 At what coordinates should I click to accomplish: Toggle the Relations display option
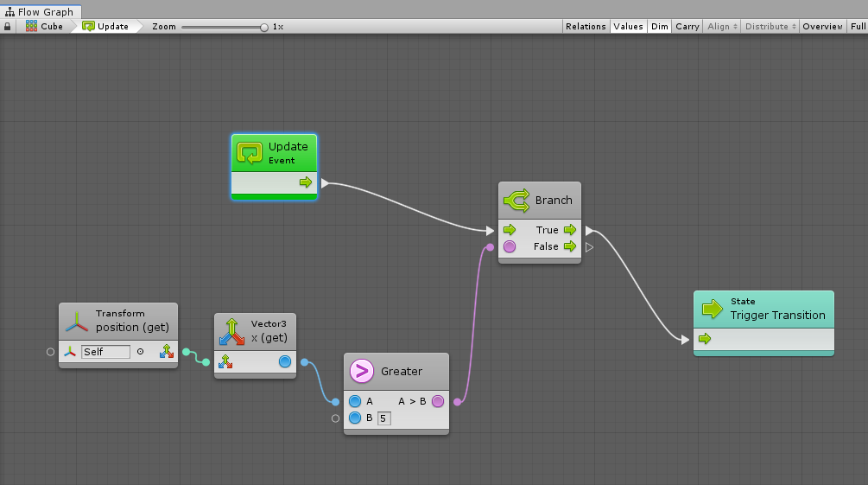tap(586, 27)
